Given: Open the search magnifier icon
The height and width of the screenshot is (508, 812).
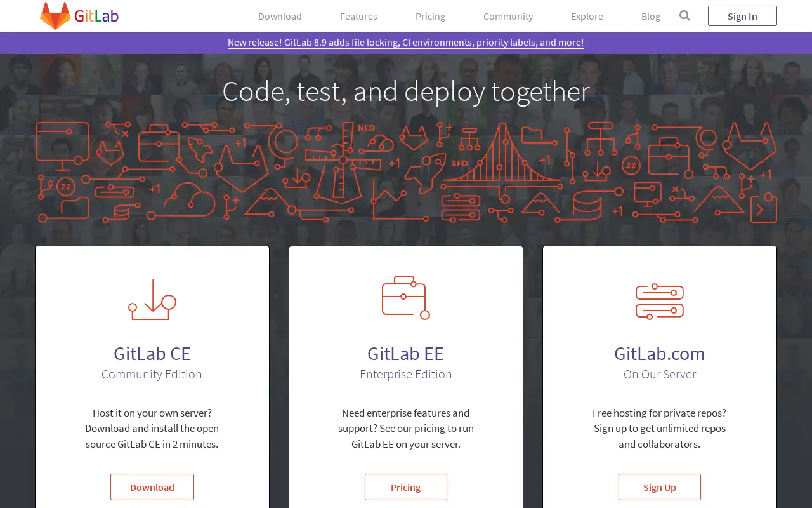Looking at the screenshot, I should pos(684,16).
